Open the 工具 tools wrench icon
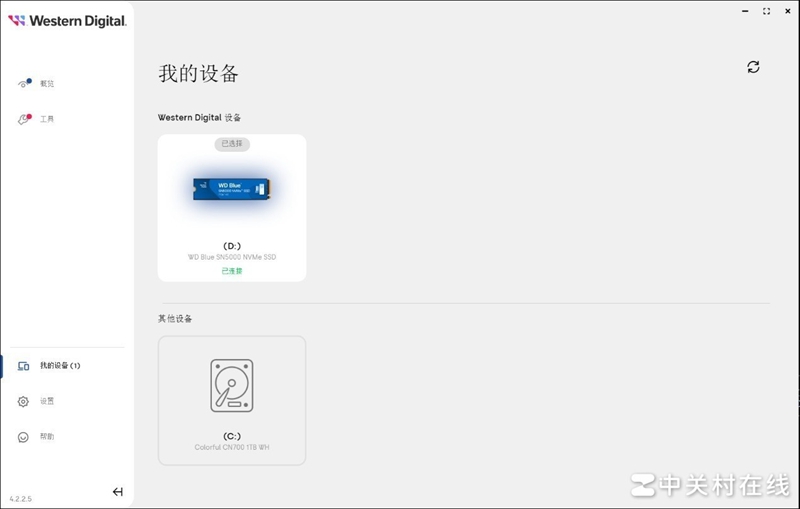The image size is (800, 509). (24, 119)
